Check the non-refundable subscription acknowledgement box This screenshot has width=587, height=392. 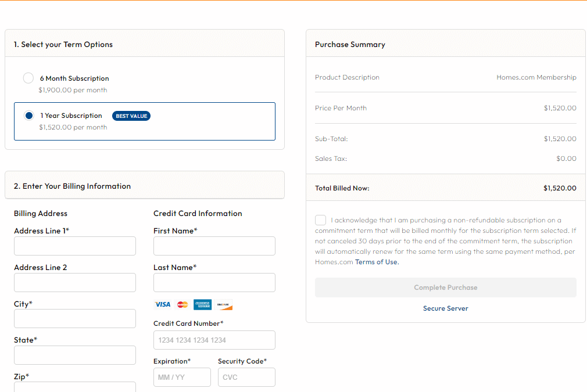pyautogui.click(x=320, y=220)
